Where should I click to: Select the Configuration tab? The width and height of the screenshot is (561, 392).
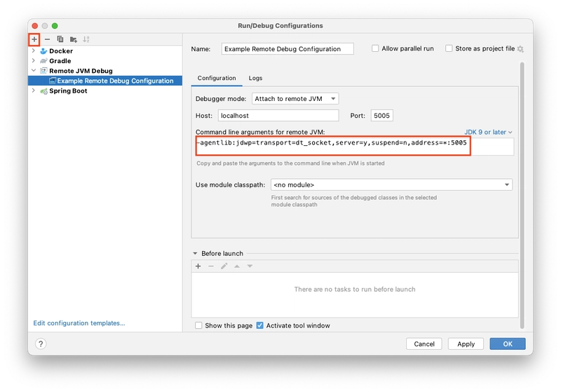217,78
